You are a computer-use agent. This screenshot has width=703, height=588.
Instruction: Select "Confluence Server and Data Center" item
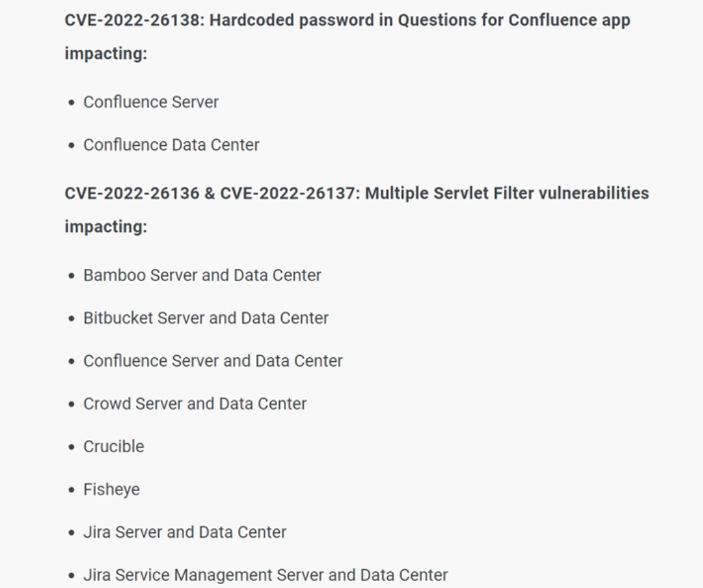pyautogui.click(x=213, y=361)
